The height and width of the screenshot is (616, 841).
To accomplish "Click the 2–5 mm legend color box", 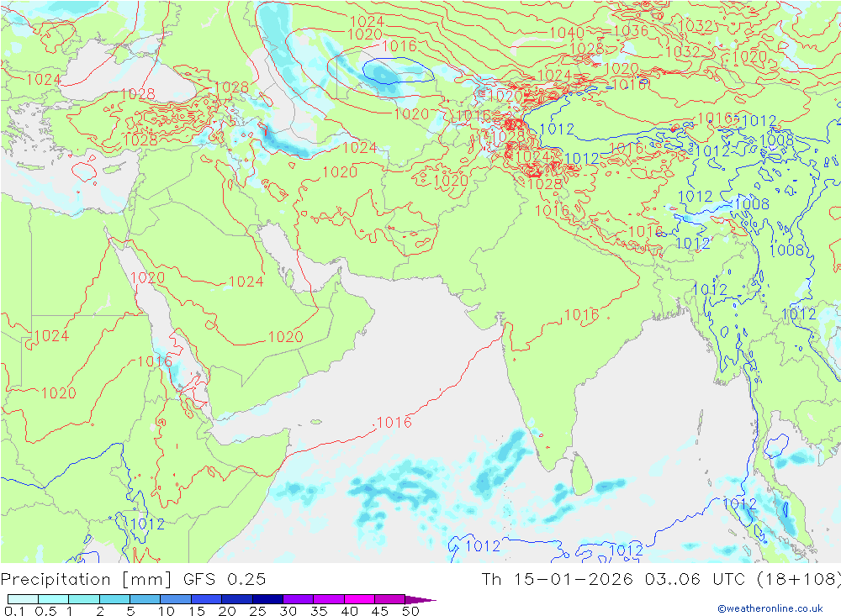I will pos(114,599).
